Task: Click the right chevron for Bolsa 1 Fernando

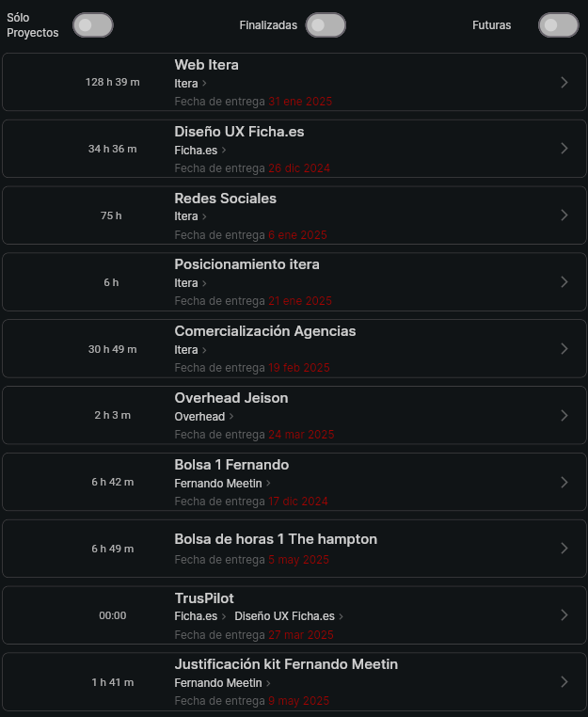Action: pyautogui.click(x=564, y=483)
